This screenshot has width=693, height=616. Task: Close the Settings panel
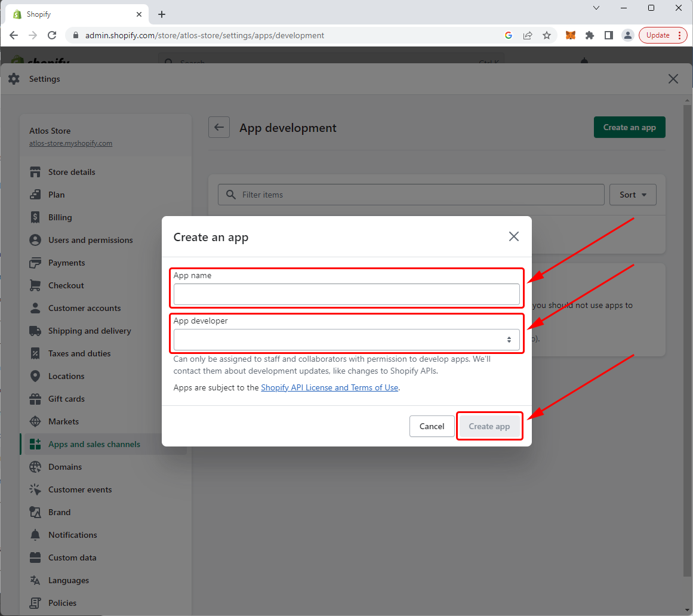(x=673, y=79)
